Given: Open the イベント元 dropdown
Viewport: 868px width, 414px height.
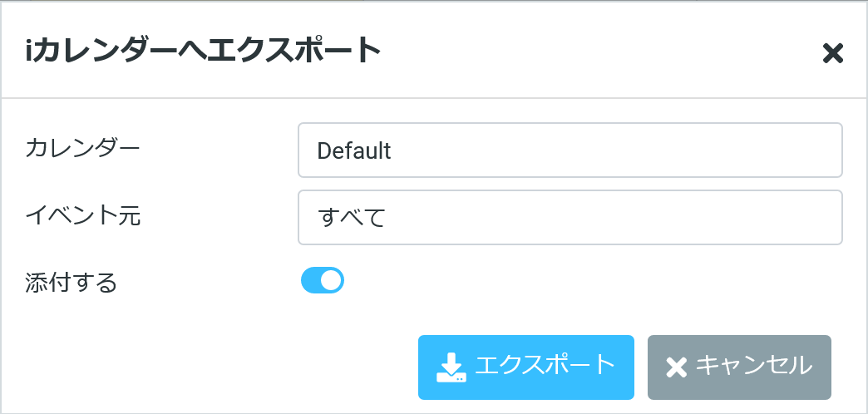Looking at the screenshot, I should pyautogui.click(x=570, y=218).
